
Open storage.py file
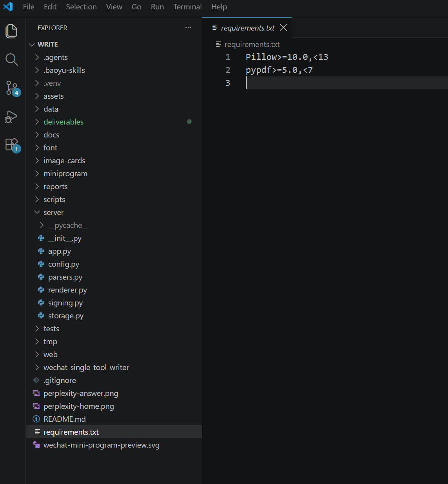point(114,316)
